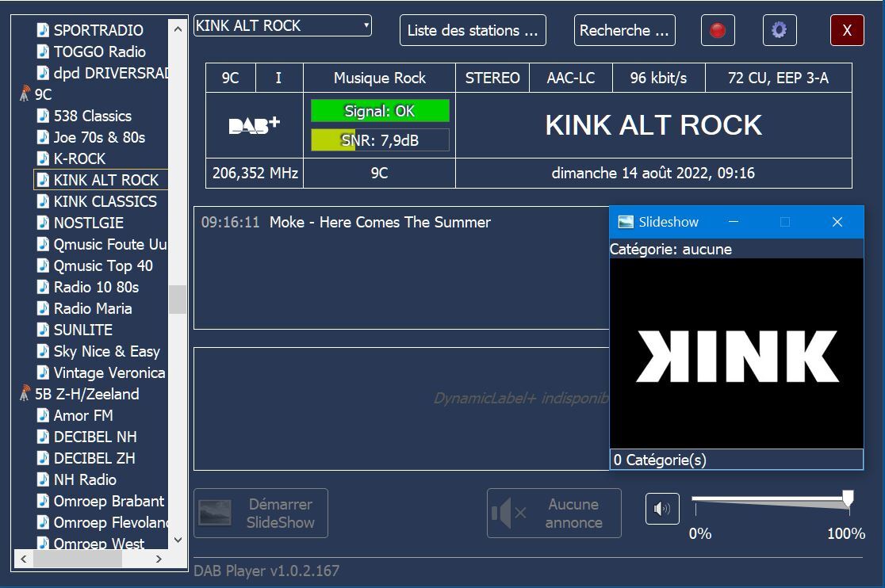The height and width of the screenshot is (588, 885).
Task: Select the 5B Z-H/Zeeland ensemble node
Action: 87,394
